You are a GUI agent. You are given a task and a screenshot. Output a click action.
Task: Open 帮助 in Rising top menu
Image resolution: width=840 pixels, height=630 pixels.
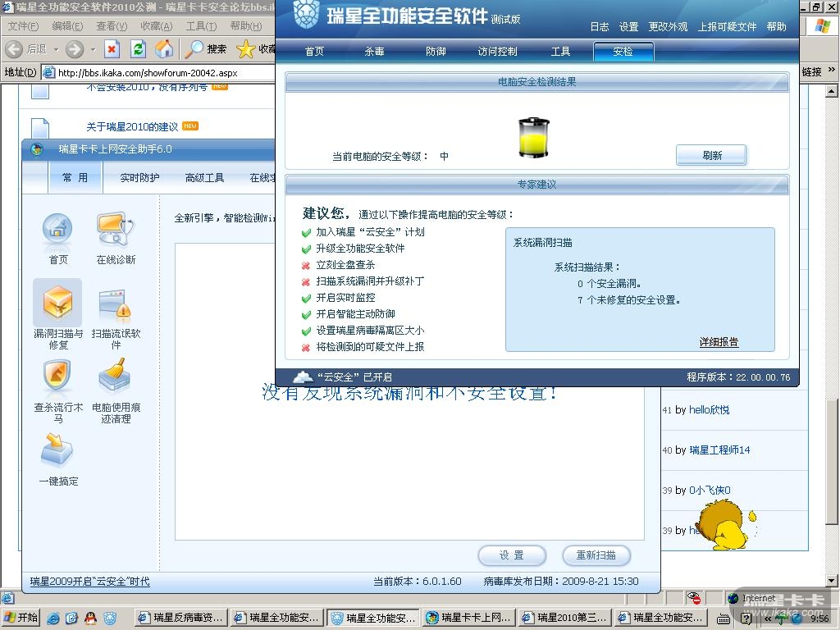(776, 27)
